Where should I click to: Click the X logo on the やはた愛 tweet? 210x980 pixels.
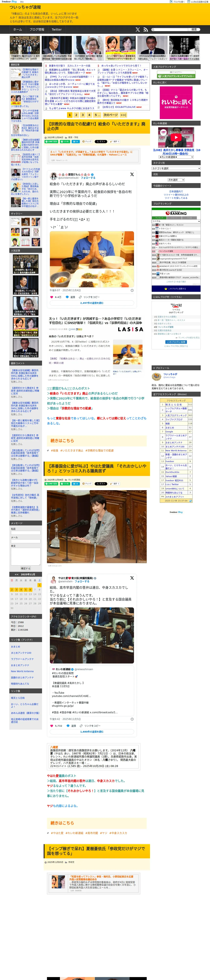pyautogui.click(x=132, y=578)
